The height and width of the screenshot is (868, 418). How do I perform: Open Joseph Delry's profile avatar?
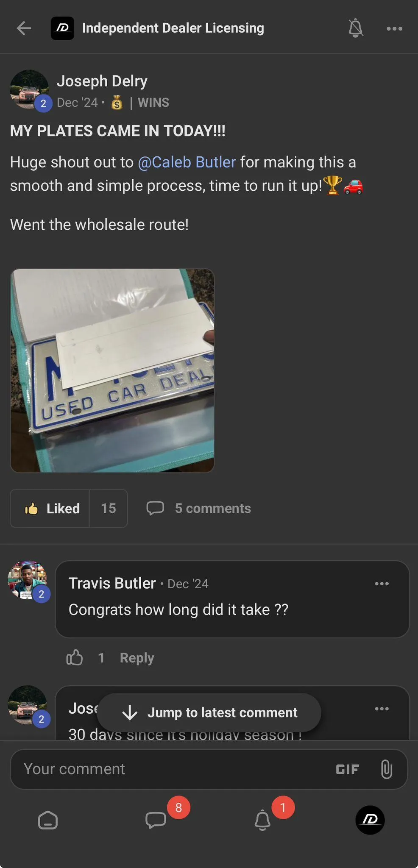coord(29,90)
